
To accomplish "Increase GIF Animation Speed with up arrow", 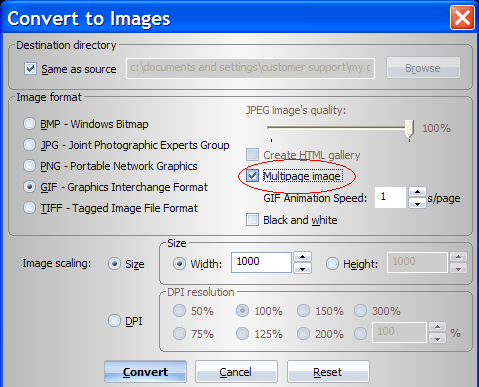I will pos(417,192).
